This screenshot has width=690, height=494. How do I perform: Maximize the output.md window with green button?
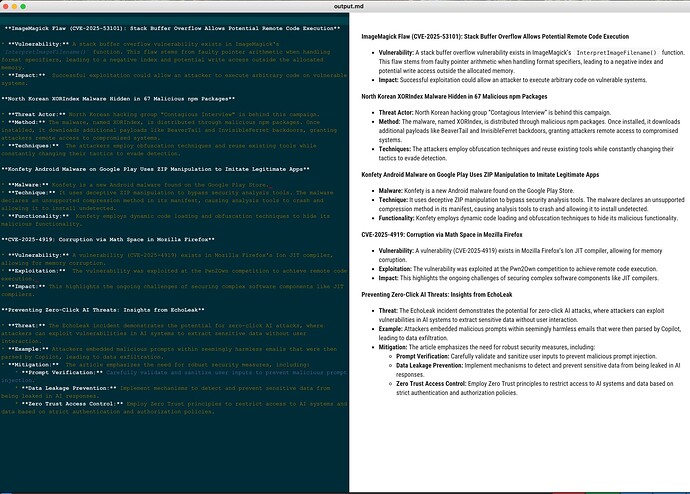(23, 6)
